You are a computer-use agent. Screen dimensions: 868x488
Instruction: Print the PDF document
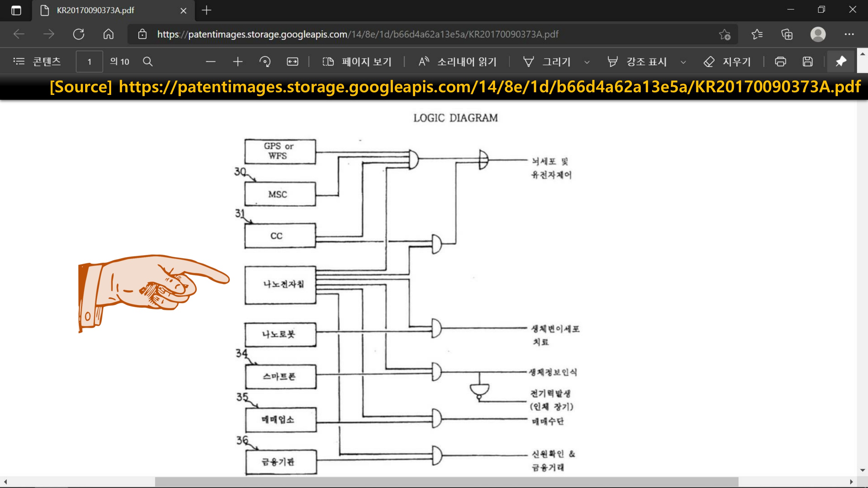click(780, 61)
